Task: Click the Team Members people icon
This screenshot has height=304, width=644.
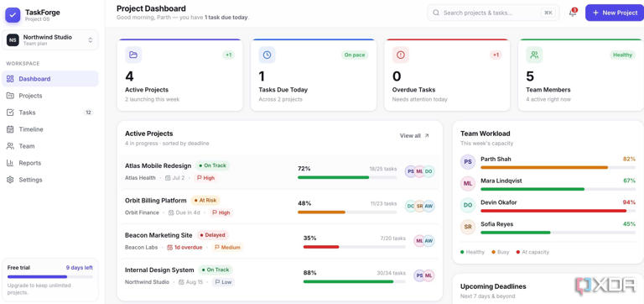Action: point(534,55)
